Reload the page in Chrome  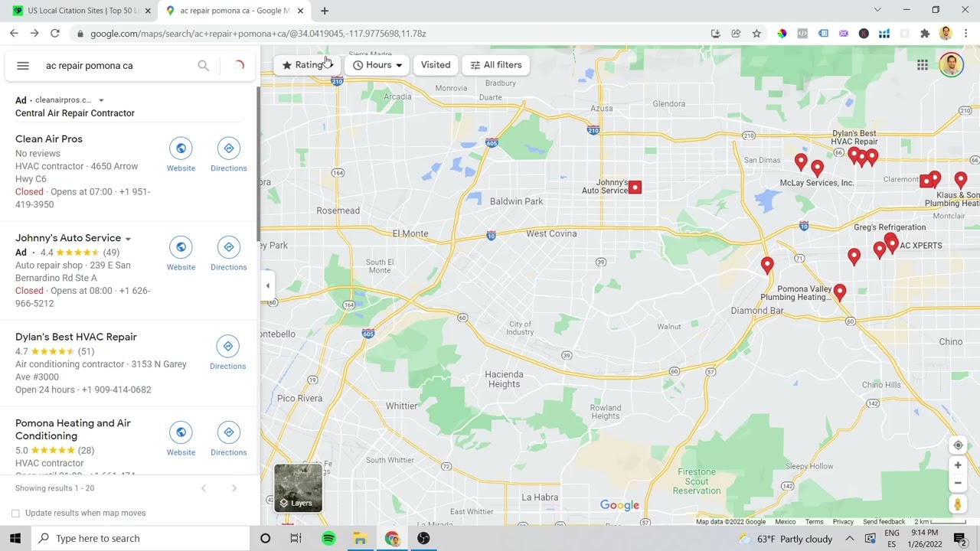[55, 34]
